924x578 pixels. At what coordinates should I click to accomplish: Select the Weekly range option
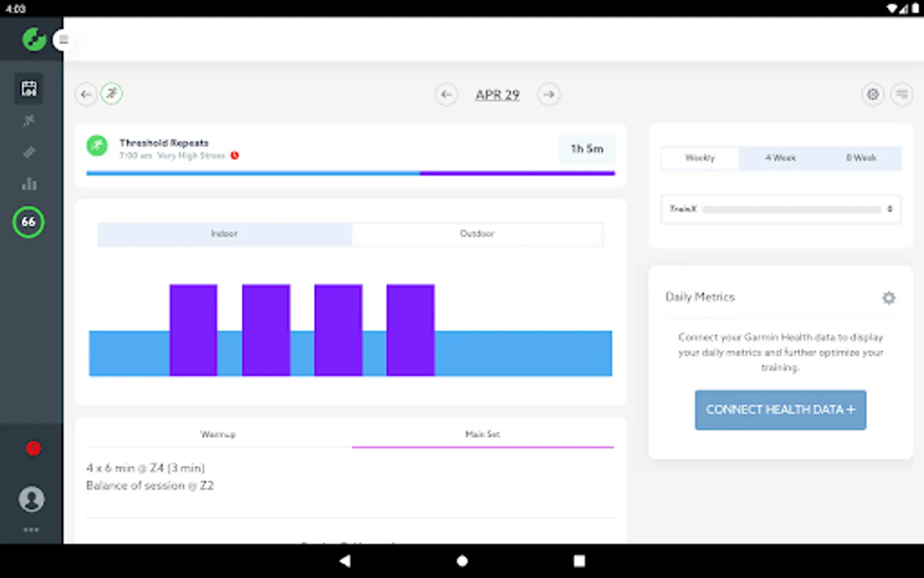coord(699,158)
